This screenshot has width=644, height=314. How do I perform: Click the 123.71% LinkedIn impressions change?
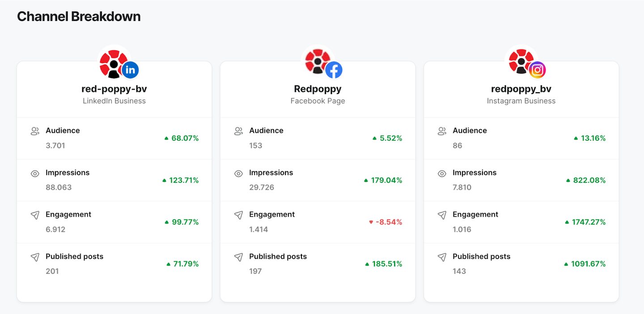180,180
